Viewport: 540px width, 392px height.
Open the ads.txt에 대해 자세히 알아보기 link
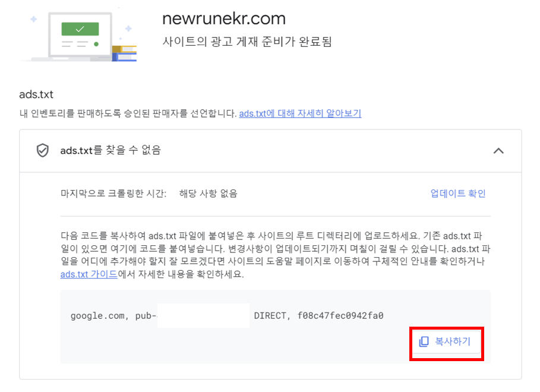coord(301,113)
